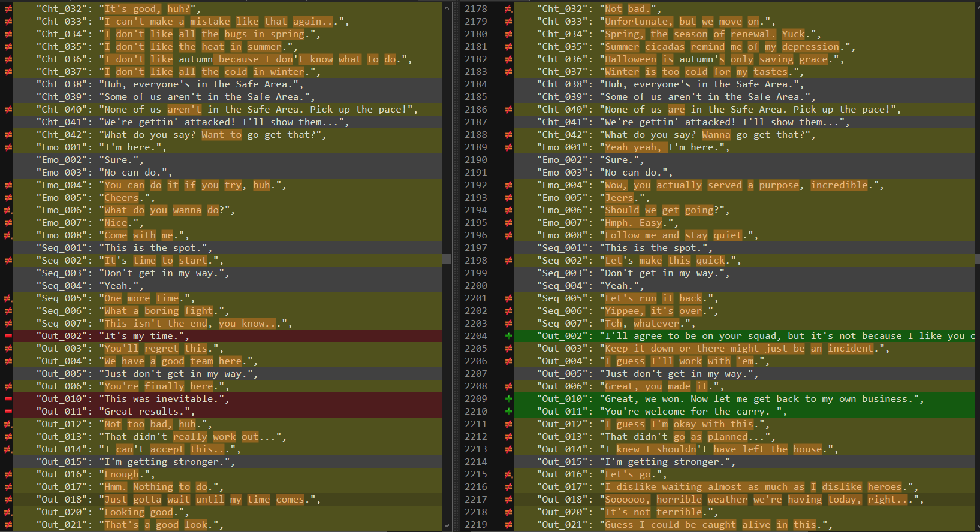Screen dimensions: 980x532
Task: Click the removed-line minus marker beside left Out_002
Action: (8, 336)
